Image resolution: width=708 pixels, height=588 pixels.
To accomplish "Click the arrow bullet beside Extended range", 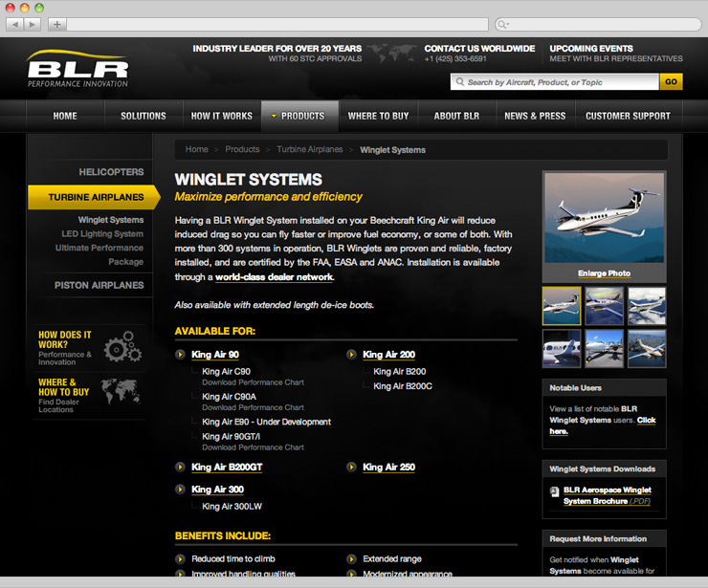I will click(351, 559).
